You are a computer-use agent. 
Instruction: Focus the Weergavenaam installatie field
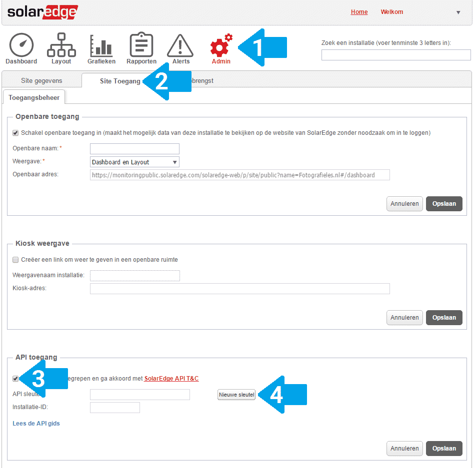tap(135, 276)
